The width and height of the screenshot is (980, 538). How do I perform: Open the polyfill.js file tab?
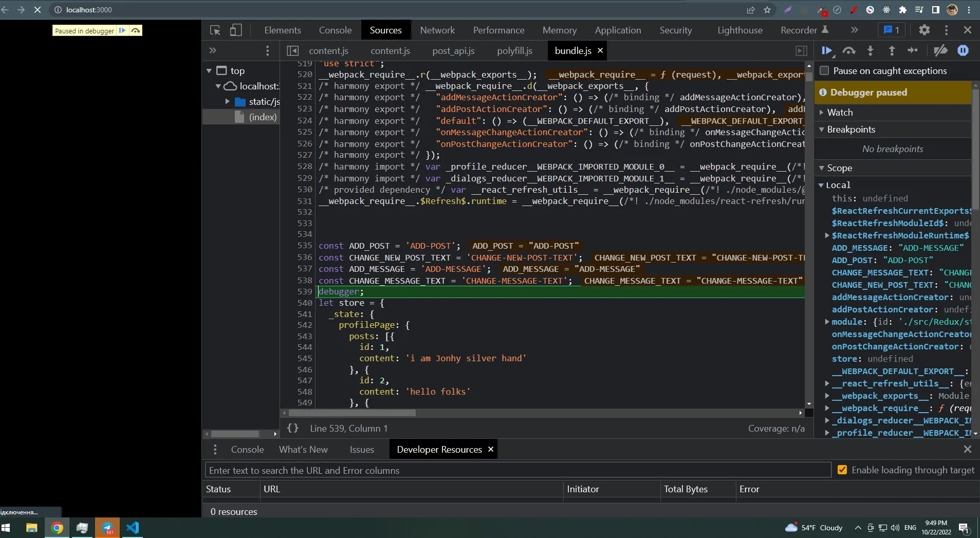[514, 51]
